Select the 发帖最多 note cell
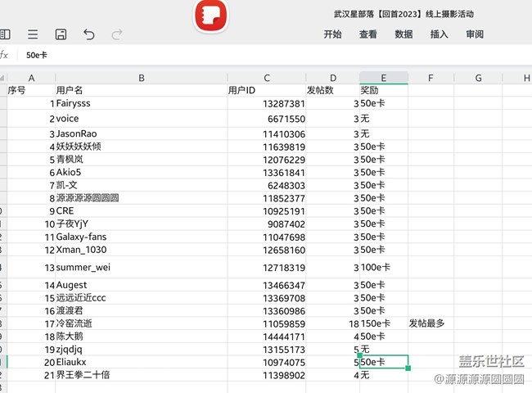532x393 pixels. click(431, 323)
